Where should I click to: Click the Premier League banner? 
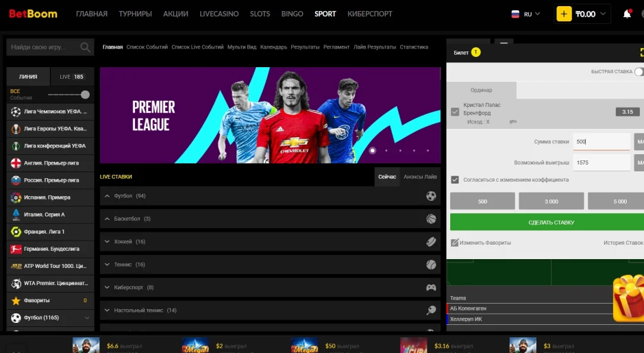coord(270,115)
